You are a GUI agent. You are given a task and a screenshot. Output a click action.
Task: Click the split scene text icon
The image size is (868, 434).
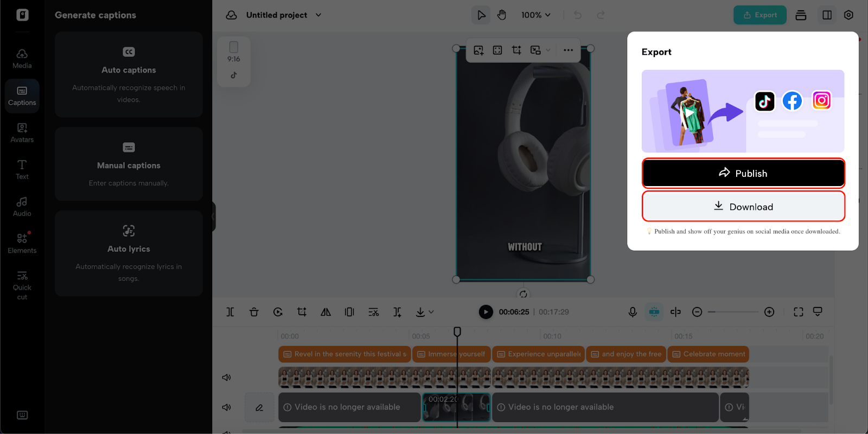point(397,312)
